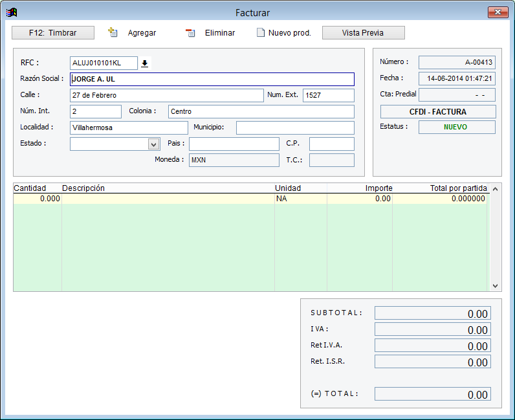The height and width of the screenshot is (420, 515).
Task: Click the CFDI - FACTURA button
Action: [x=437, y=112]
